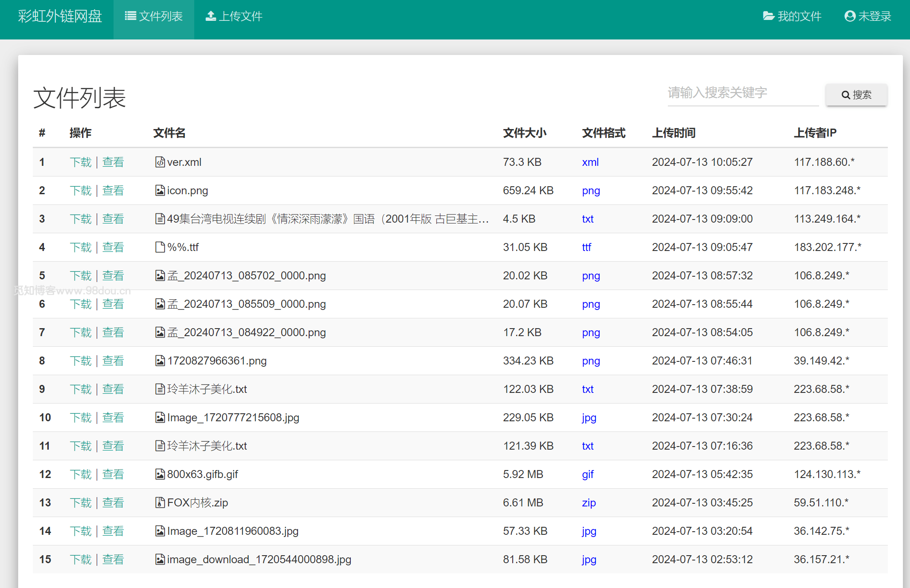This screenshot has width=910, height=588.
Task: Download row 11 玲羊沐子美化.txt
Action: point(81,446)
